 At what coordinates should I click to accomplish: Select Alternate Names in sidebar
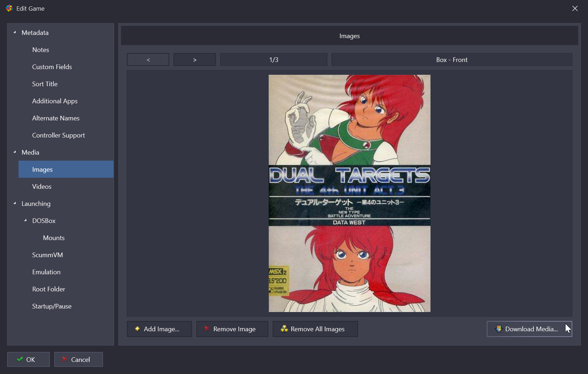(56, 118)
